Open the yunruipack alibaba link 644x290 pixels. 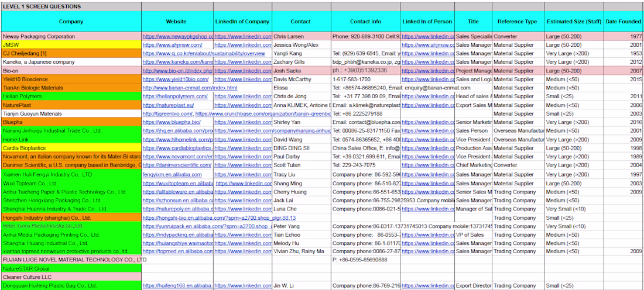207,226
